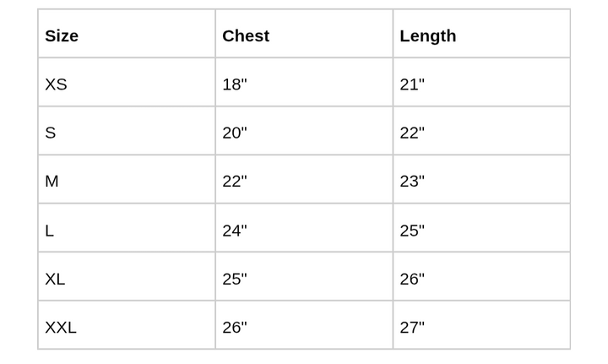Click the Length column header

[x=427, y=35]
